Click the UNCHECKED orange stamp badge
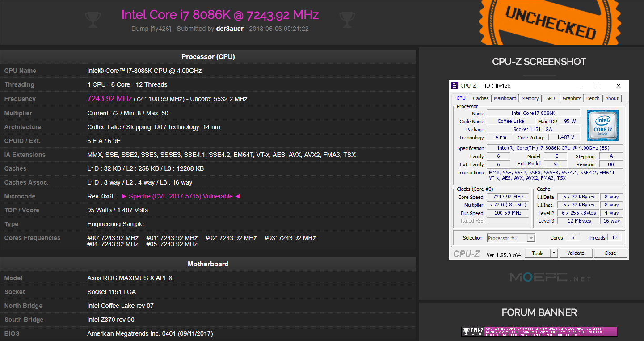Image resolution: width=644 pixels, height=341 pixels. click(x=551, y=22)
